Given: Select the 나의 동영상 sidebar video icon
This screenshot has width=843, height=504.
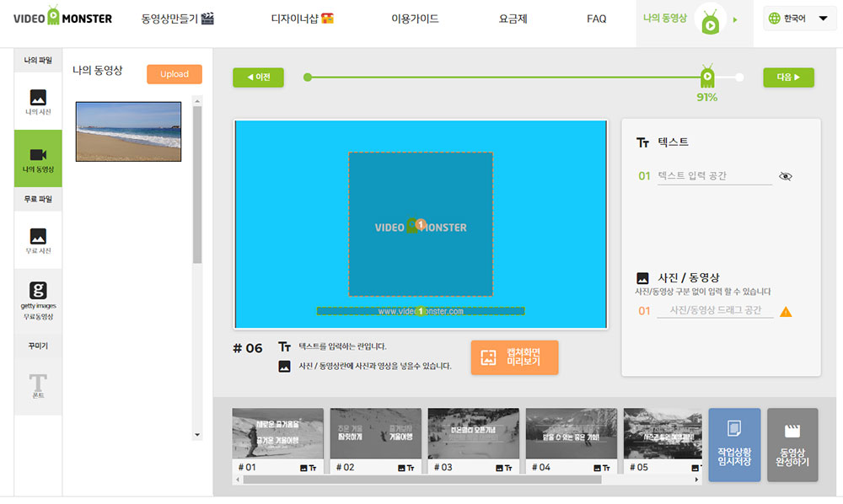Looking at the screenshot, I should pyautogui.click(x=38, y=155).
